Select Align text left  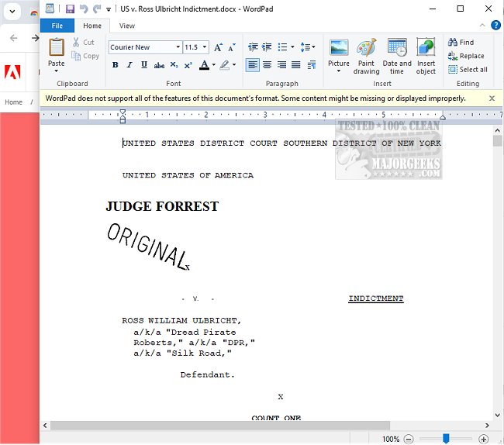point(253,65)
